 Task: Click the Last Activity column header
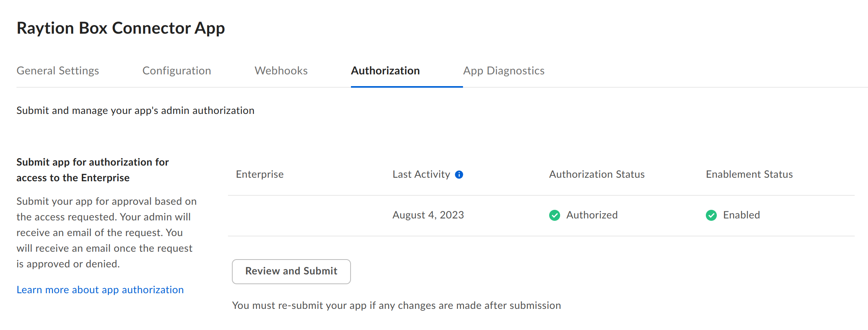point(421,174)
